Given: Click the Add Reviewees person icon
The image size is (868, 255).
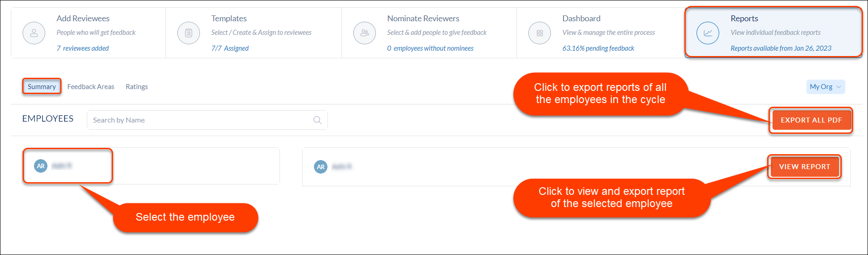Looking at the screenshot, I should pos(34,33).
